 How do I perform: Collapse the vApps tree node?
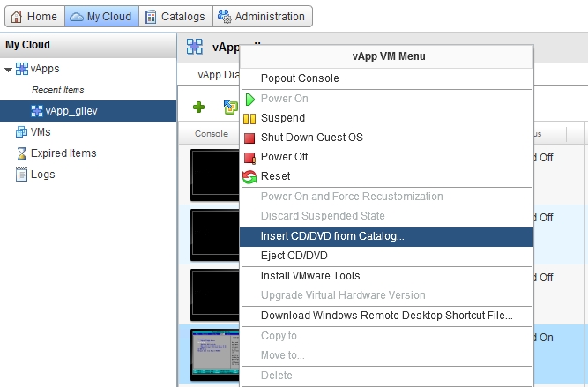(8, 70)
